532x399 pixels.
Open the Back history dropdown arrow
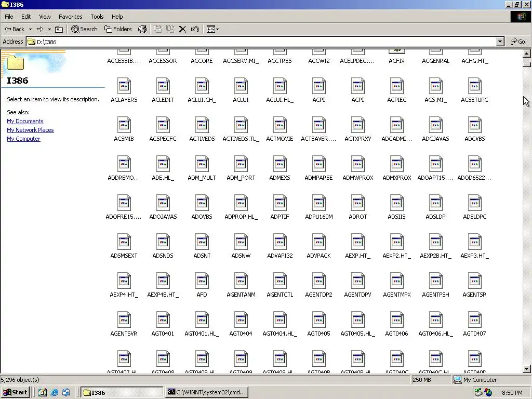30,29
